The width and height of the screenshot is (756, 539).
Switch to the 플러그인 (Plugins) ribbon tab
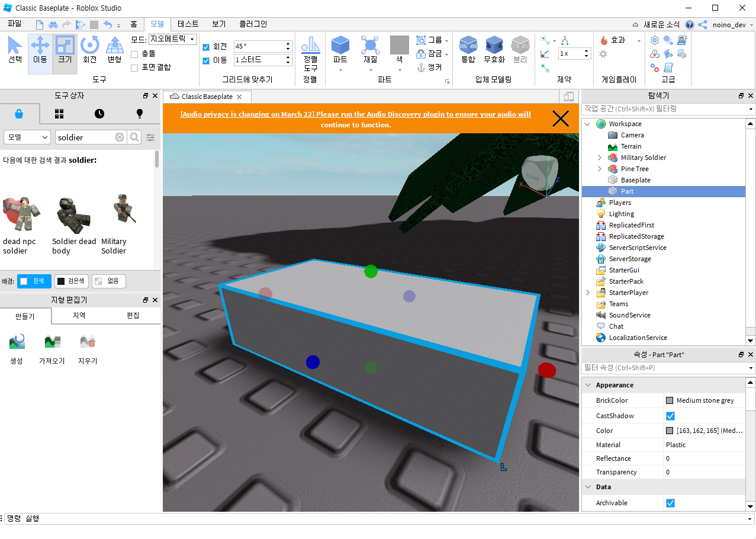pos(253,24)
